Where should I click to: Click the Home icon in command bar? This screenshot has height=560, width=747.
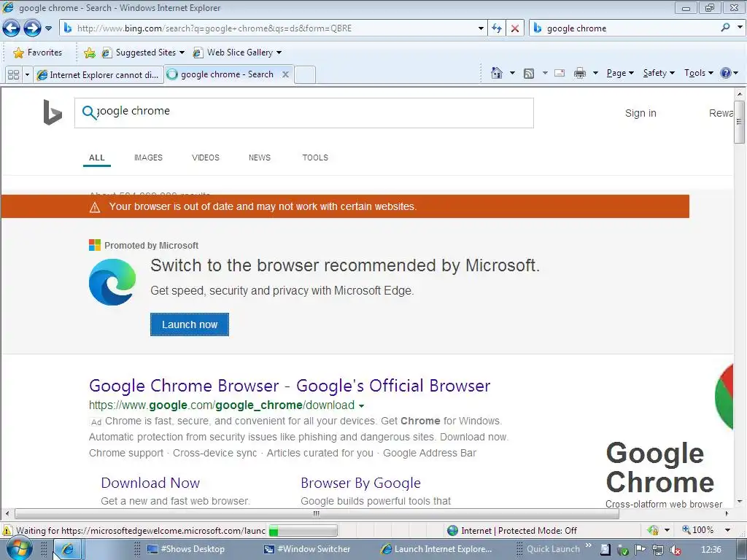point(496,73)
